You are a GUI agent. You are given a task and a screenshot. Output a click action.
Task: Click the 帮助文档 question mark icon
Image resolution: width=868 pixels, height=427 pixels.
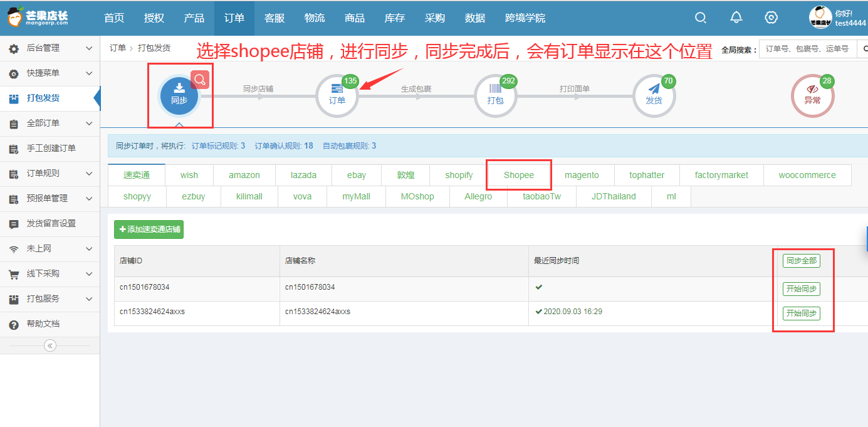tap(14, 324)
